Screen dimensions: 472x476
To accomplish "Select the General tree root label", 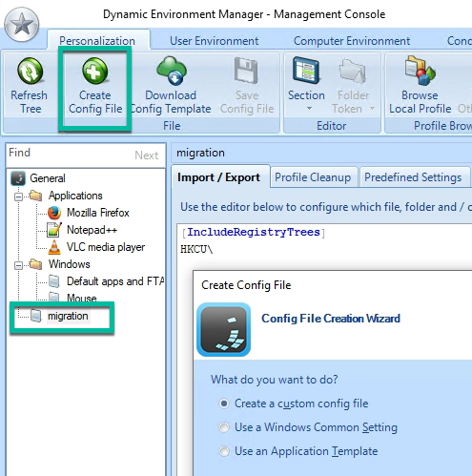I will [x=48, y=178].
